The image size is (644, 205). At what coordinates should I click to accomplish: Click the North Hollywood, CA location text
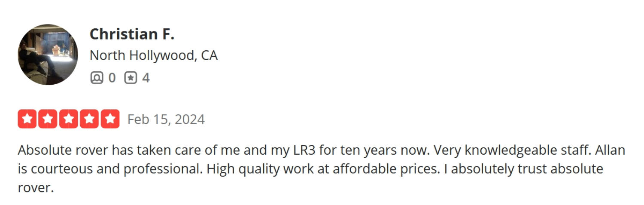click(x=154, y=55)
